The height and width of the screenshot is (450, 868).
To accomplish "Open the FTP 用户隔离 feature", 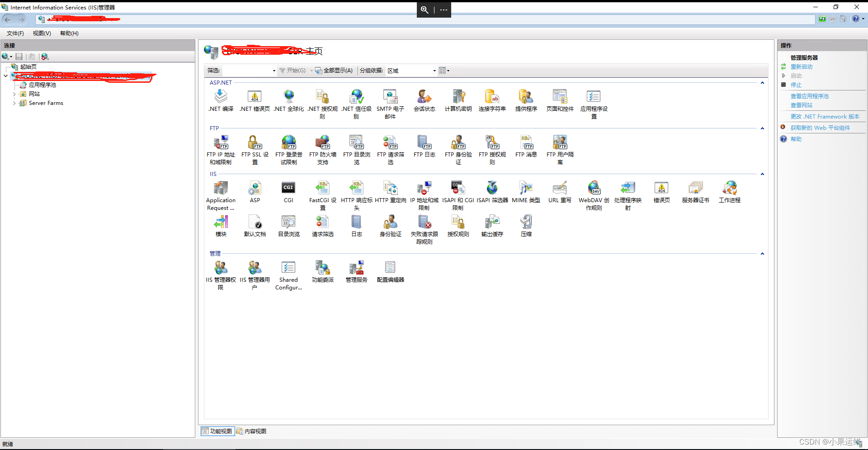I will point(560,150).
